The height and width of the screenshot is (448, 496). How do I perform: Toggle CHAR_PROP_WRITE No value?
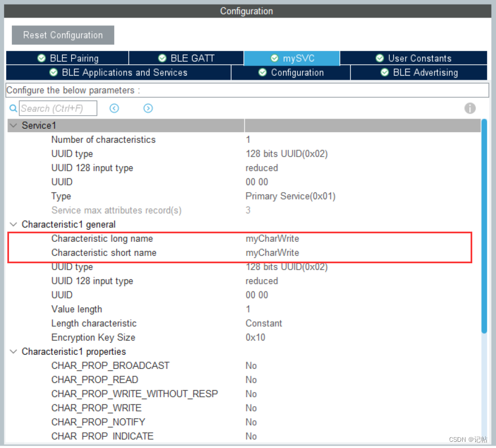point(251,408)
